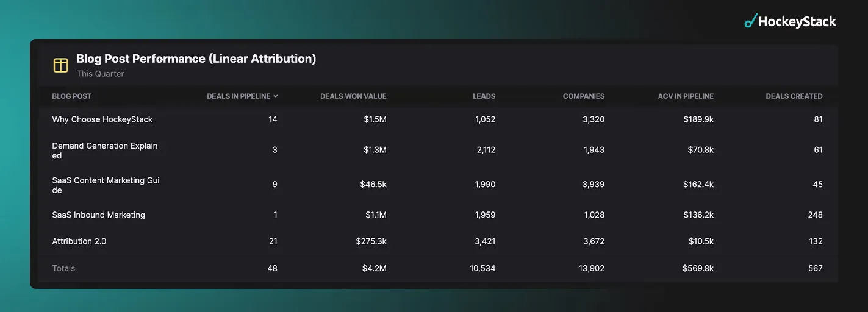Image resolution: width=868 pixels, height=312 pixels.
Task: Sort by Leads column header
Action: (x=484, y=96)
